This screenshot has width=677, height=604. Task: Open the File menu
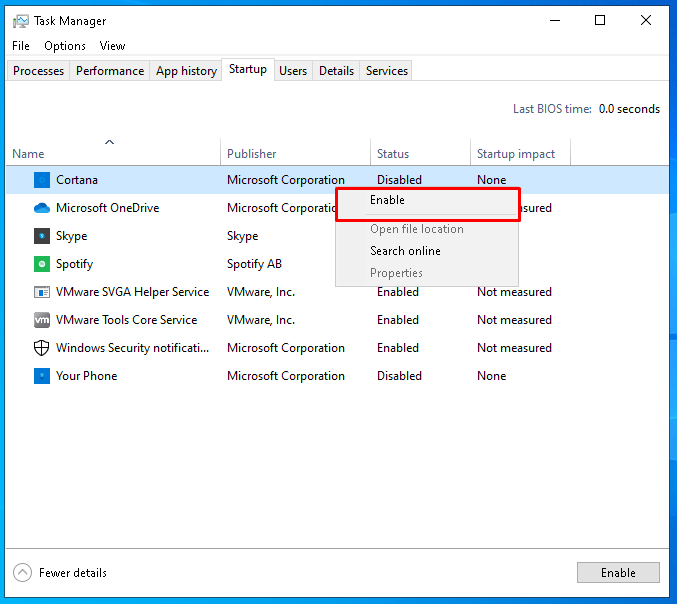(x=21, y=46)
